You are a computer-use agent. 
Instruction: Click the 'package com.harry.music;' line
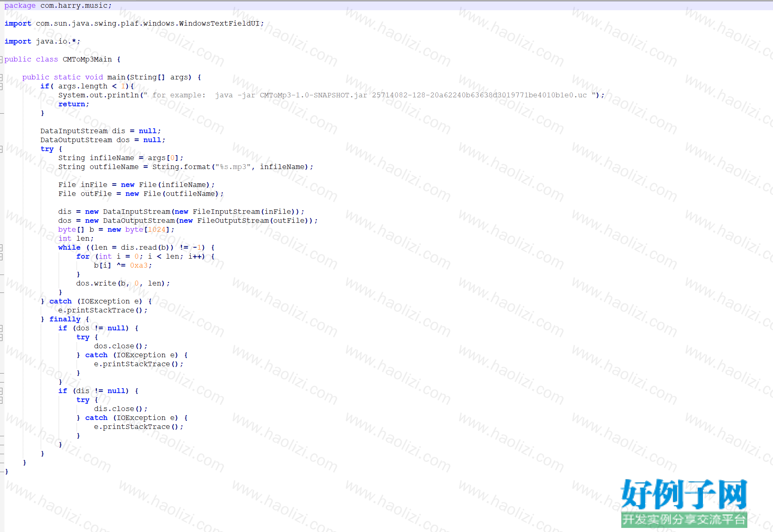(58, 6)
